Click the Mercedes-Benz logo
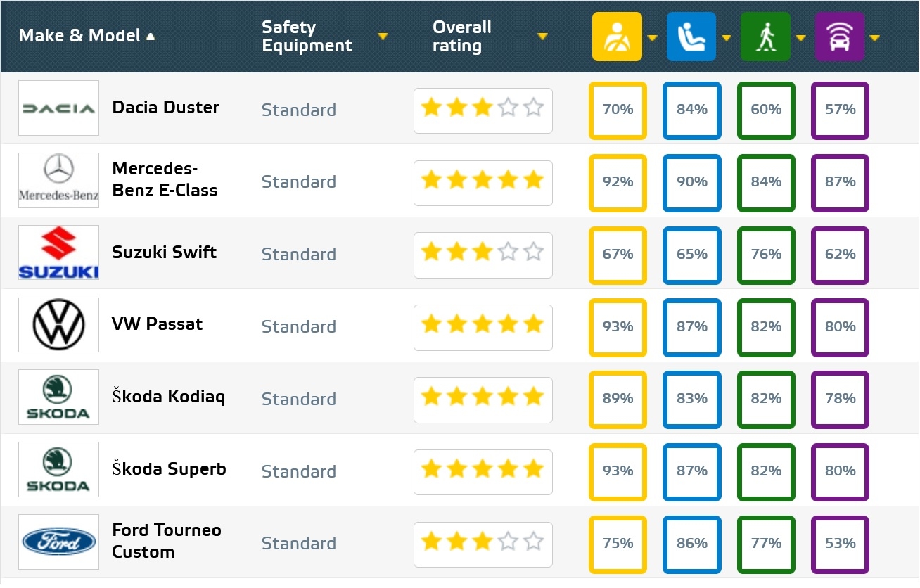920x588 pixels. click(58, 181)
